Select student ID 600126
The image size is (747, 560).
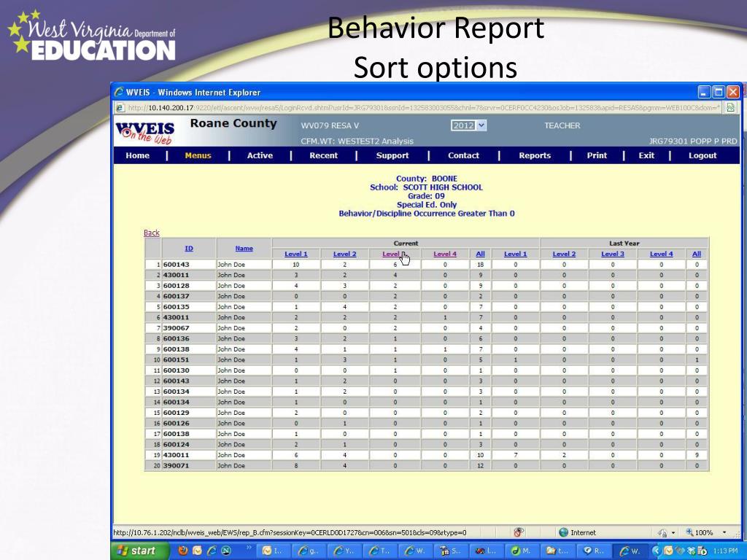pyautogui.click(x=177, y=424)
